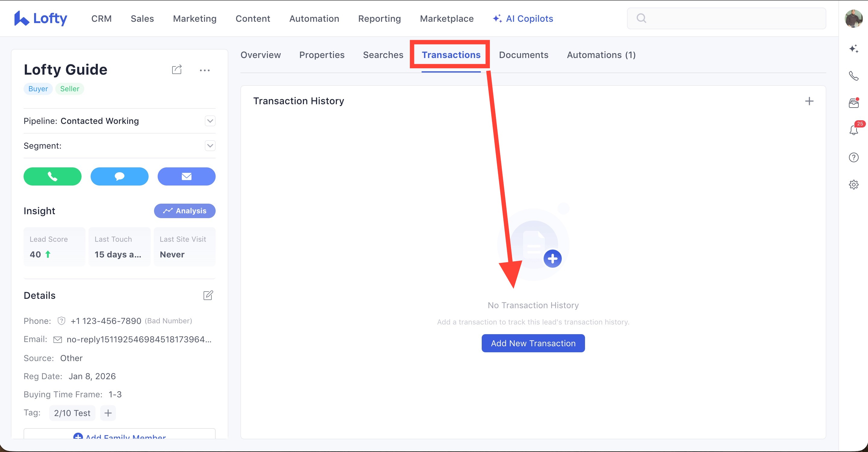Click the green phone call button
The width and height of the screenshot is (868, 452).
(x=53, y=176)
